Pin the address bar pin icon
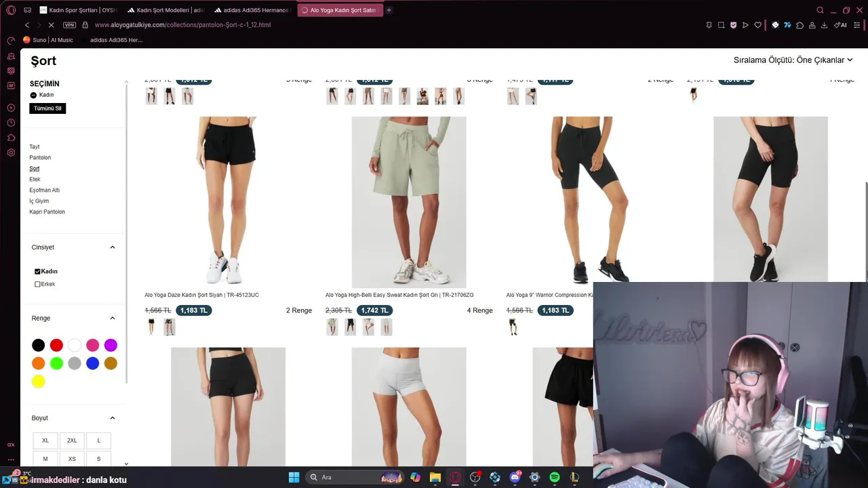868x488 pixels. coord(709,25)
